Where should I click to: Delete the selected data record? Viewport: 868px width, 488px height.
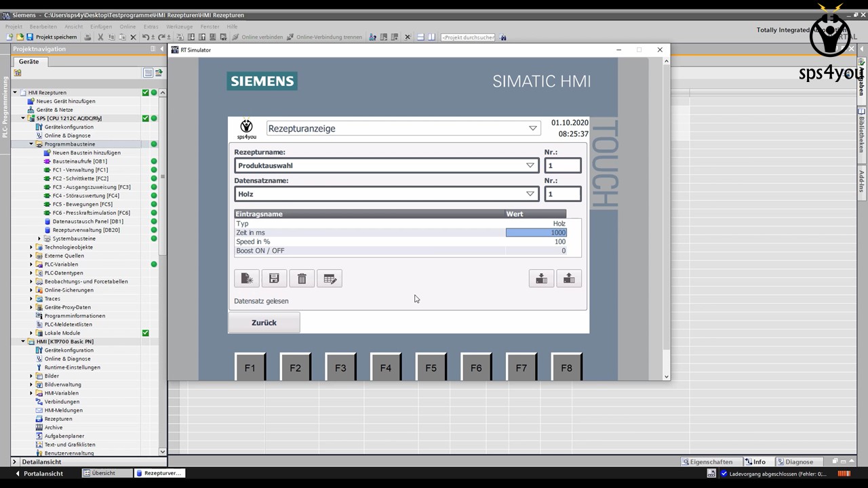click(302, 278)
